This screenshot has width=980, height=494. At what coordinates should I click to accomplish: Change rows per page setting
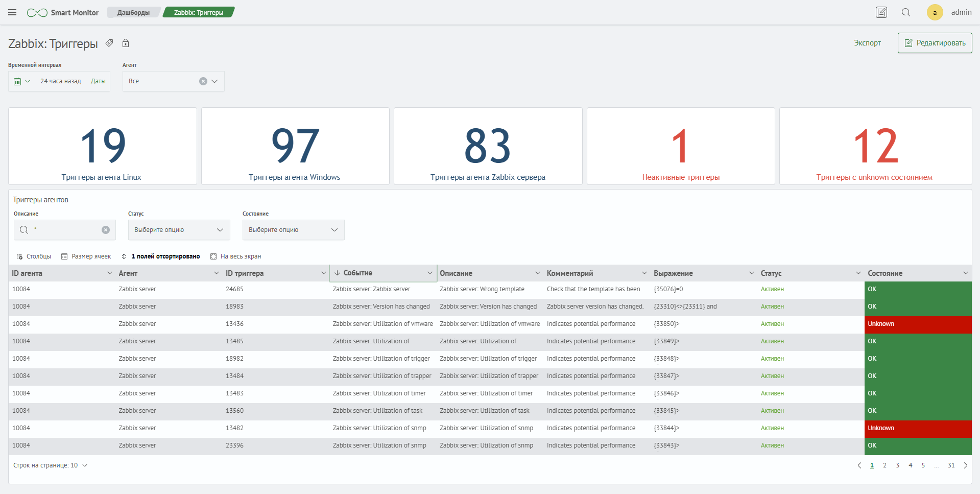coord(50,465)
